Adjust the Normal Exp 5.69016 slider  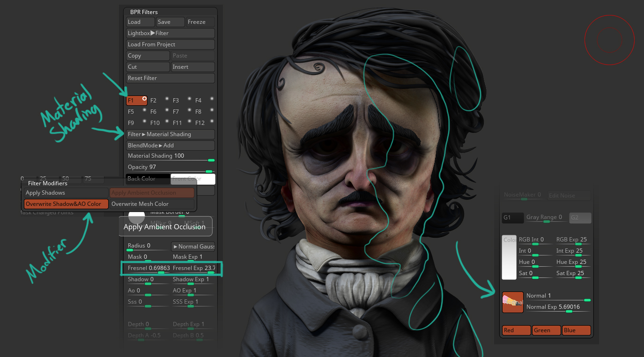(558, 308)
